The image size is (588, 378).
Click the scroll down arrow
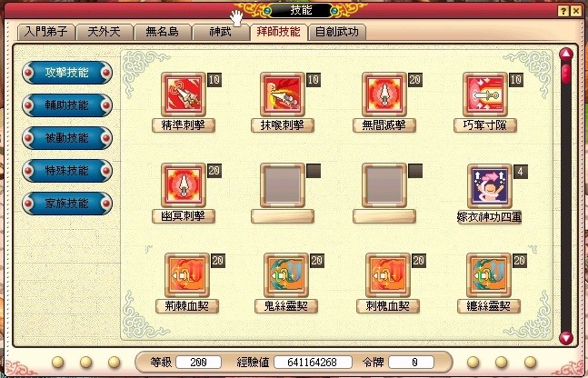[x=566, y=337]
